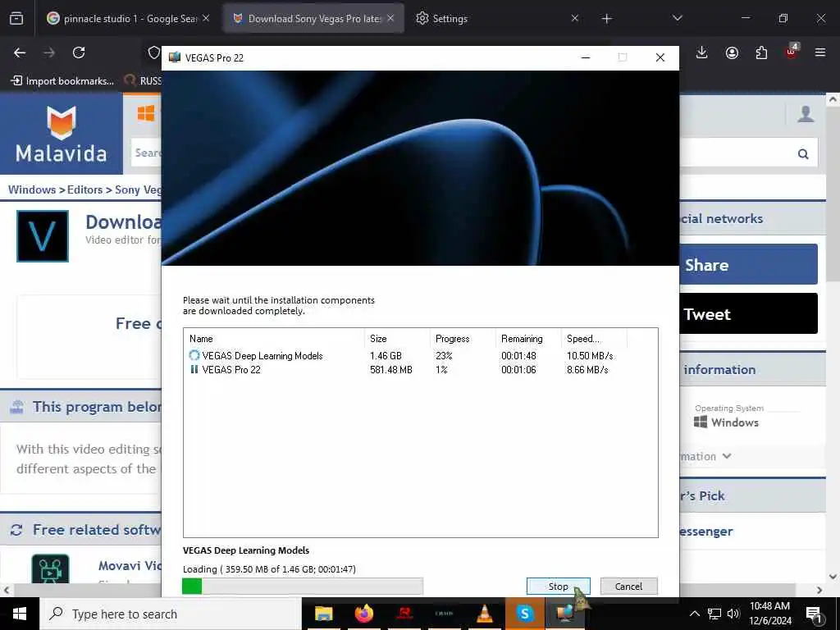Go back to the previous page
840x630 pixels.
pyautogui.click(x=20, y=52)
